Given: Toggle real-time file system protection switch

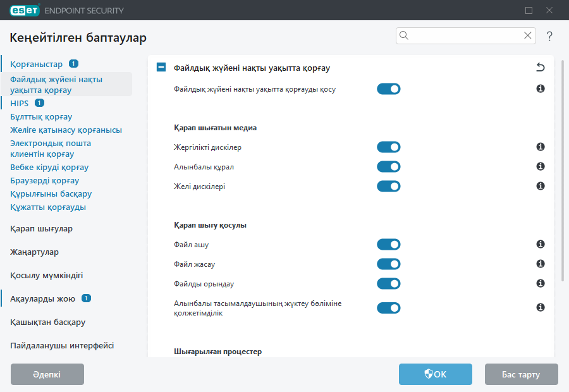Looking at the screenshot, I should (388, 89).
